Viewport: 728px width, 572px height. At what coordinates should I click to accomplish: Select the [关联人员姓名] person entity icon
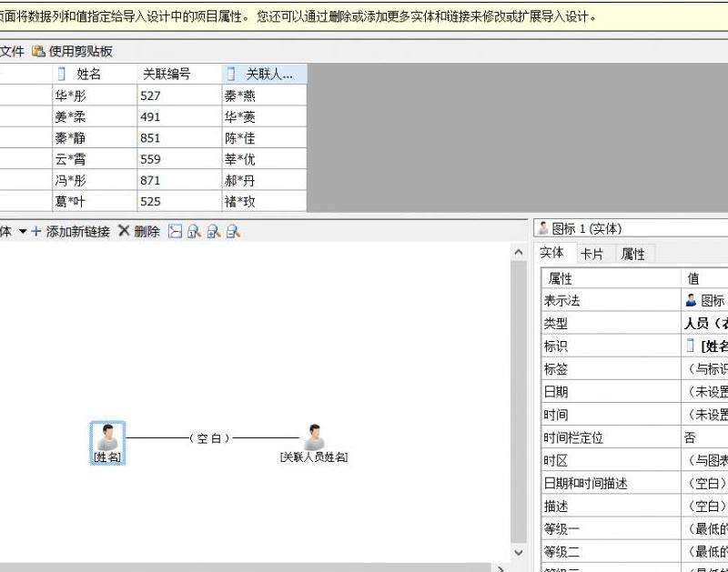(x=314, y=437)
